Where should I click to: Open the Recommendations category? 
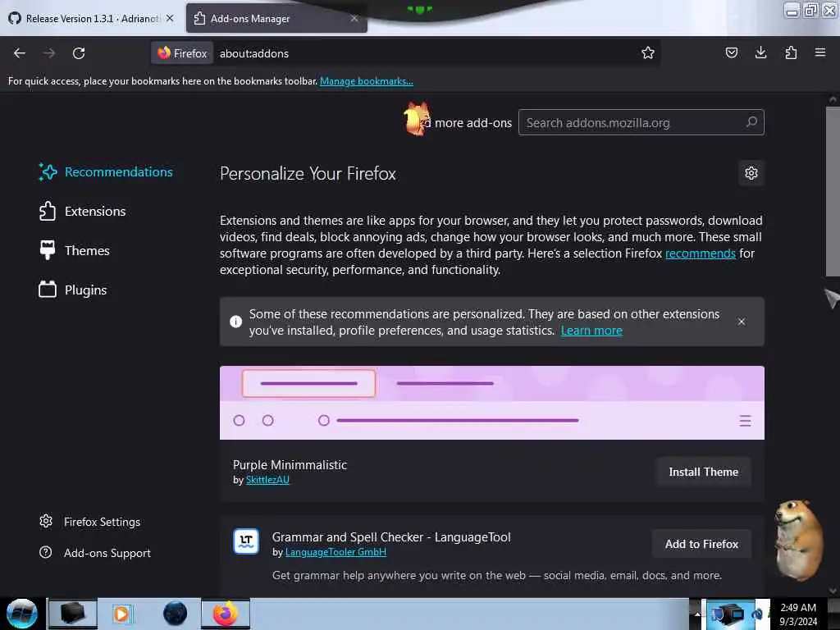pyautogui.click(x=106, y=172)
